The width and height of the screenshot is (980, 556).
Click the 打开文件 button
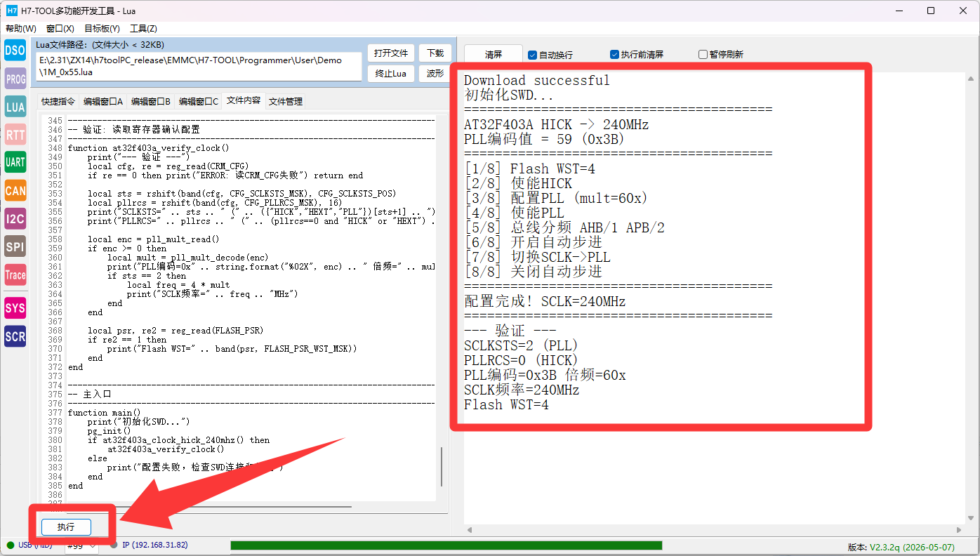point(391,53)
